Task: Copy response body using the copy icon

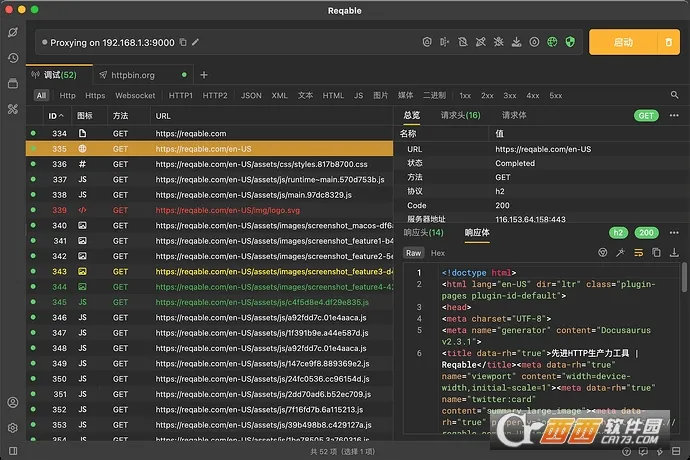Action: tap(655, 253)
